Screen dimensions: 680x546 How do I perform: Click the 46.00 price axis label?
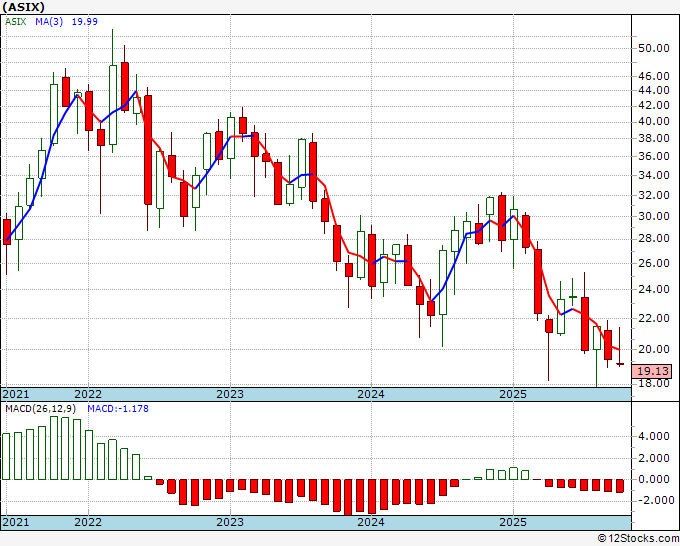coord(654,76)
